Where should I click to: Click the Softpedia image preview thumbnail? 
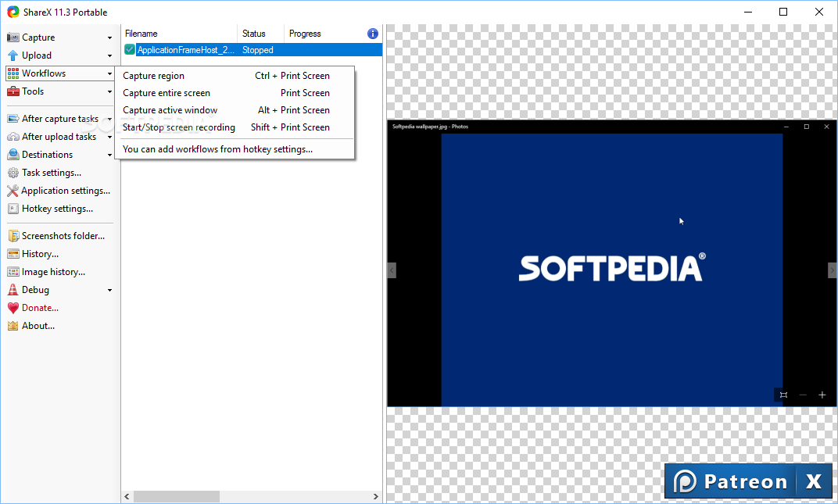612,263
